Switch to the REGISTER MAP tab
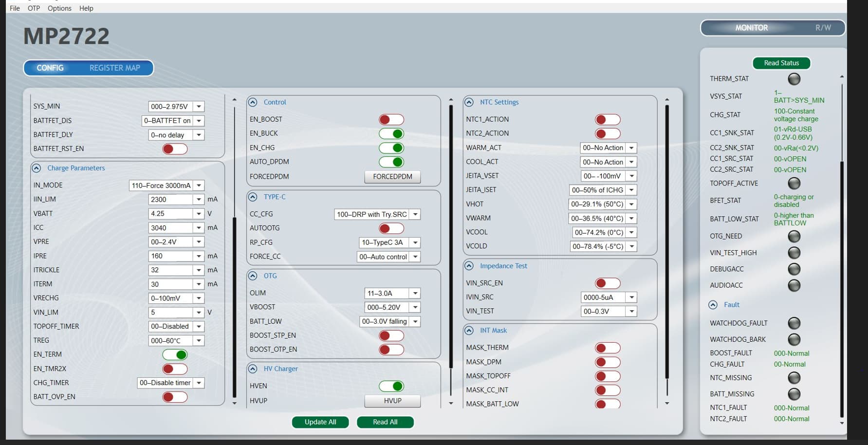Screen dimensions: 868x445 click(x=115, y=68)
